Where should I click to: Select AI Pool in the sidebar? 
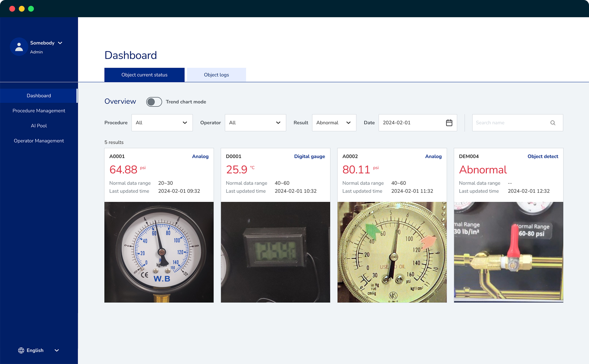click(x=39, y=125)
